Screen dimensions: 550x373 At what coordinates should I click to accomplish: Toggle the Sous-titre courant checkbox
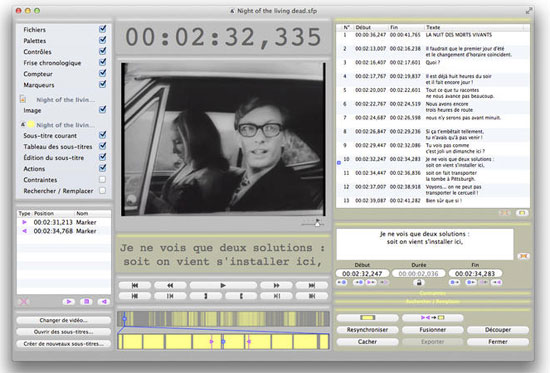click(x=102, y=135)
